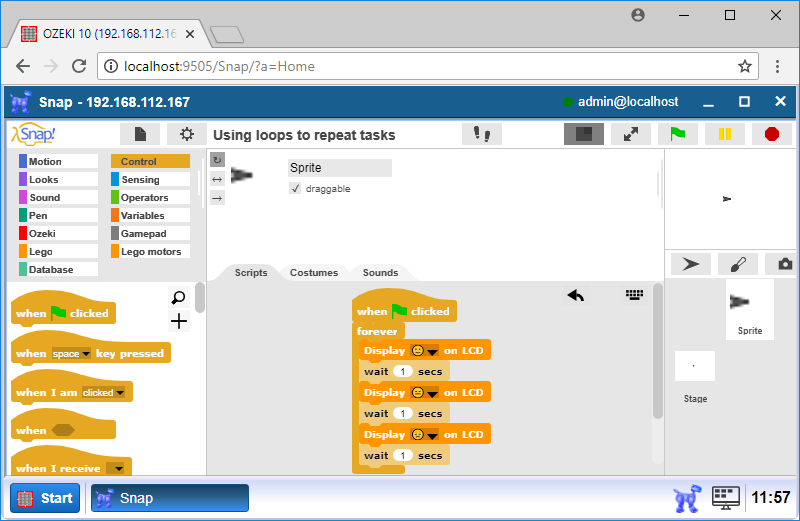Select the Ozeki block category
Screen dimensions: 800x521
tap(58, 233)
